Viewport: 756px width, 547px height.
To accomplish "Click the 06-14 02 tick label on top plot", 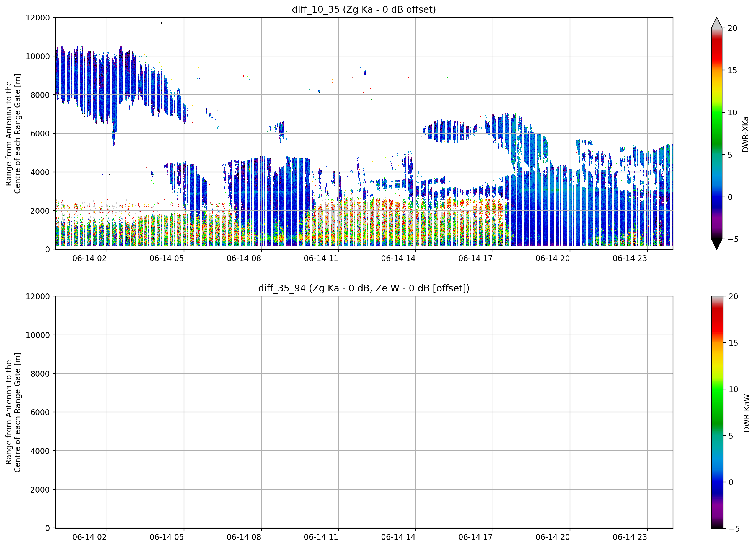I will click(89, 258).
